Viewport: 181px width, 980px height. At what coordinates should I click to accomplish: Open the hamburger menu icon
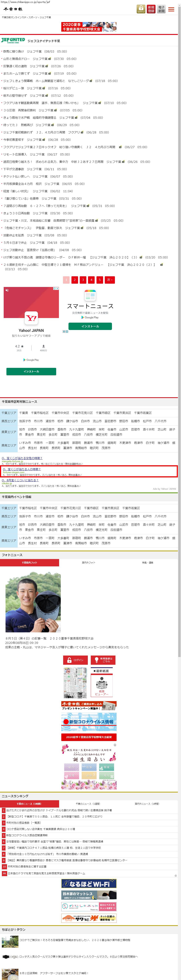pyautogui.click(x=171, y=9)
